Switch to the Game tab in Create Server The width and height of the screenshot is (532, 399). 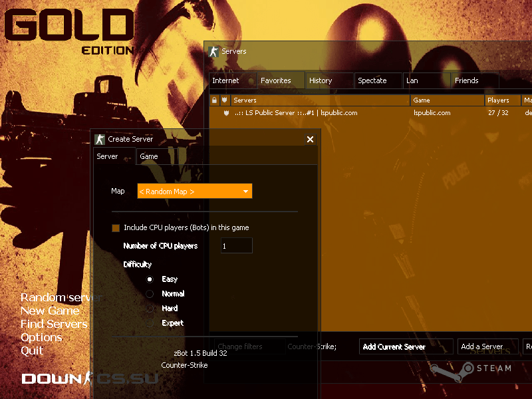(x=157, y=156)
